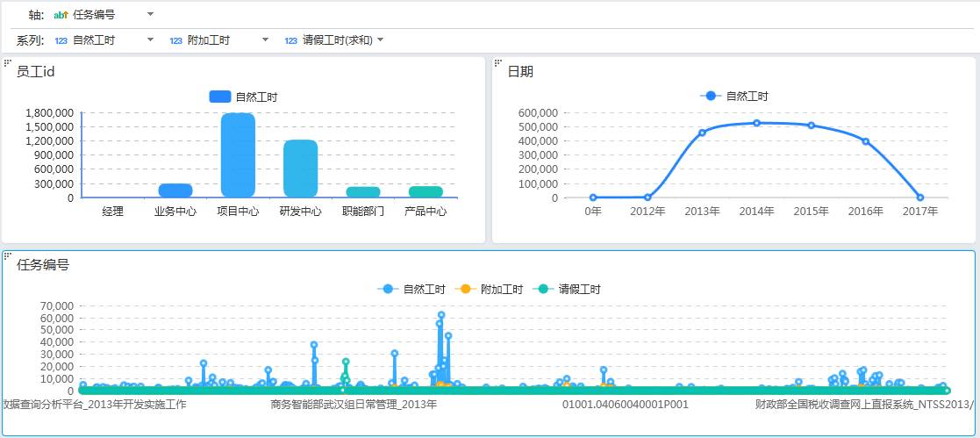The image size is (980, 438).
Task: Toggle 附加工时 legend in 任务编号 chart
Action: 489,289
